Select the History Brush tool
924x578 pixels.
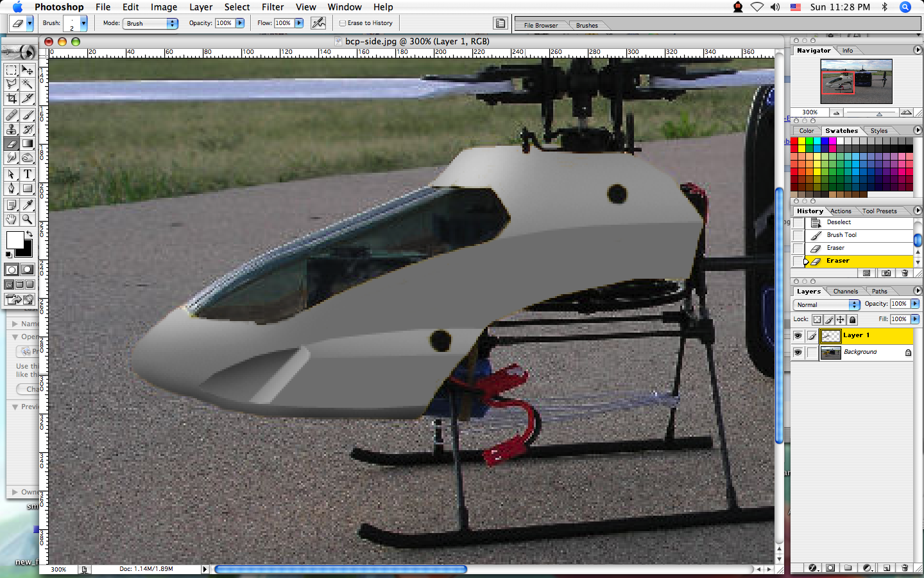tap(28, 130)
